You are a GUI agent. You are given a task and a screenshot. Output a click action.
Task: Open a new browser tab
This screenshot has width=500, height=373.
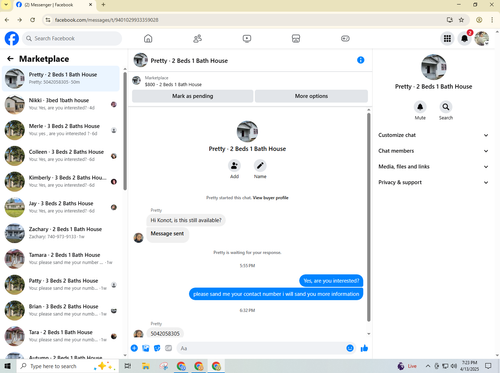[103, 5]
